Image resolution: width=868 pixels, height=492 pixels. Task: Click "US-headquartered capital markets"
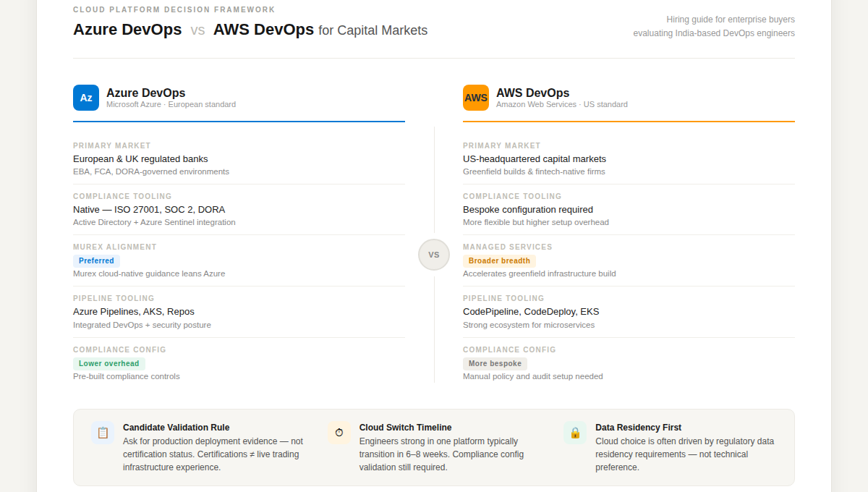click(535, 158)
